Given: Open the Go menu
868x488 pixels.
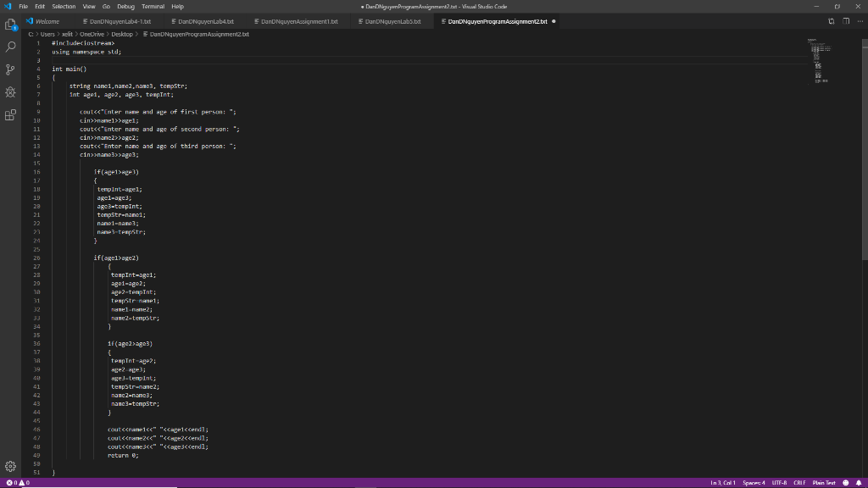Looking at the screenshot, I should click(106, 7).
